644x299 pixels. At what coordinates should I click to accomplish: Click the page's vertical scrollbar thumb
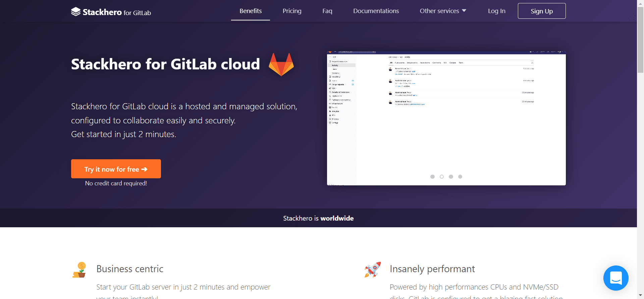(x=640, y=40)
